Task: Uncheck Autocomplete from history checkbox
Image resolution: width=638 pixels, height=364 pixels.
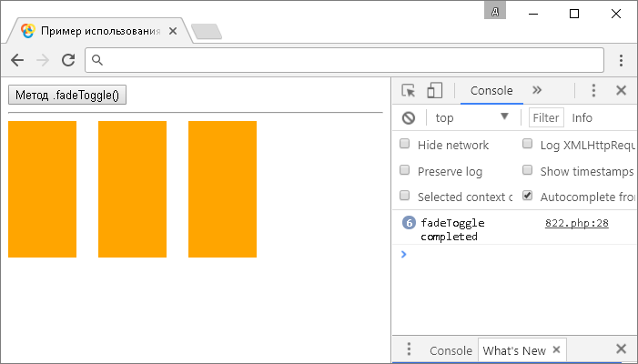Action: pos(527,196)
